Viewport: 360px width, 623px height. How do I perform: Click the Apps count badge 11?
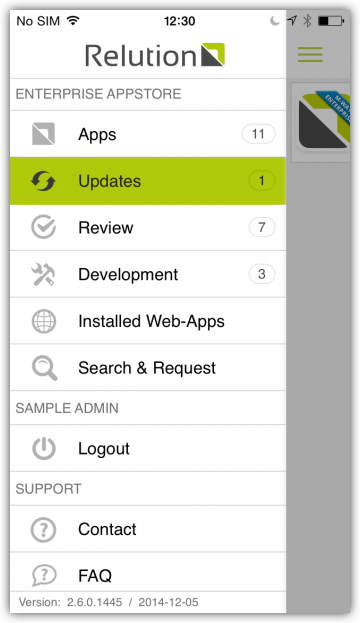258,134
